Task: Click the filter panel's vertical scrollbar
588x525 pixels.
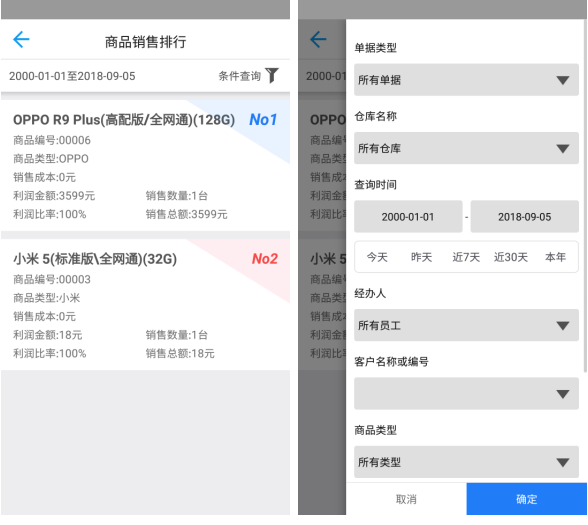Action: [585, 195]
